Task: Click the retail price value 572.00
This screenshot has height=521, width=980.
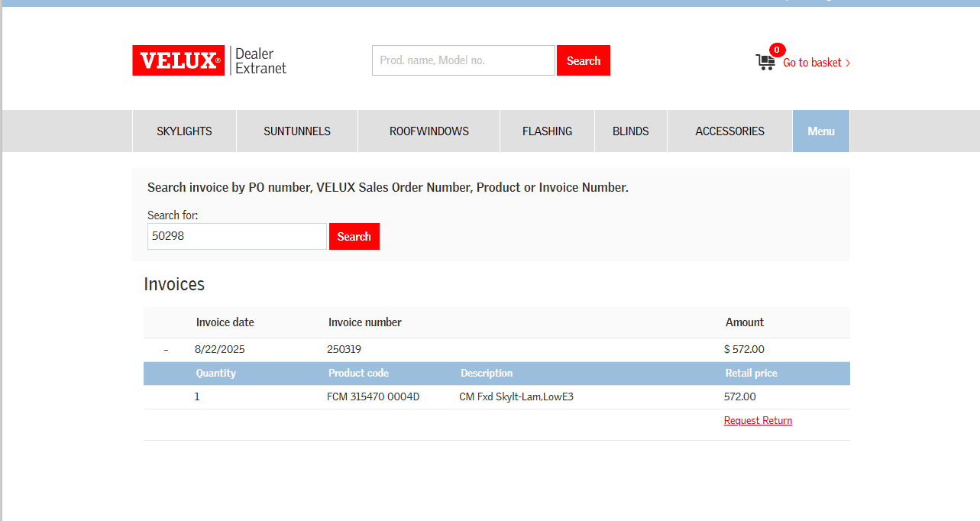Action: click(x=740, y=396)
